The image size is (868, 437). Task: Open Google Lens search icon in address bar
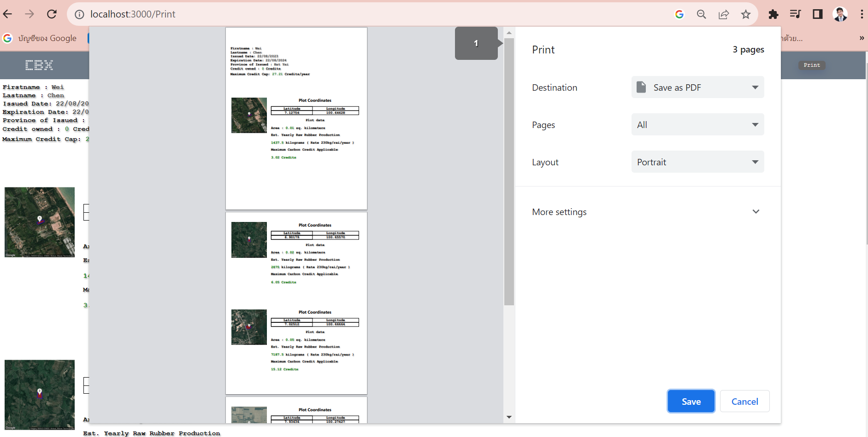679,14
